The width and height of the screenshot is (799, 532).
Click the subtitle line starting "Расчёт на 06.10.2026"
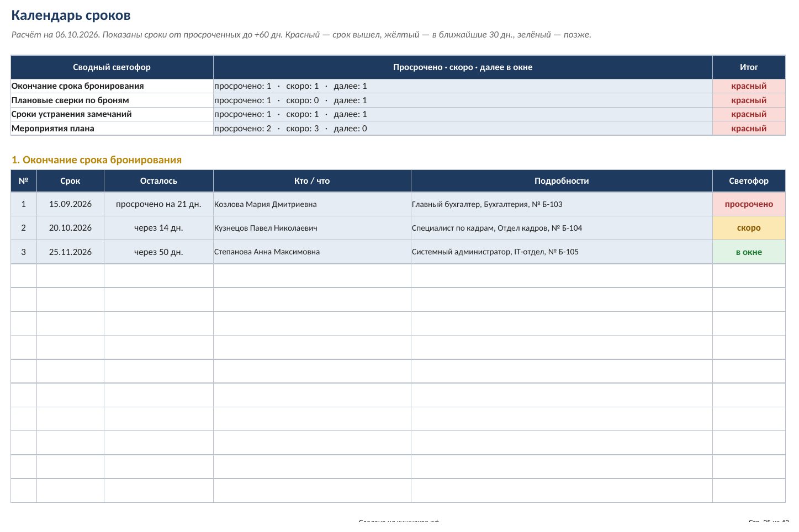(x=301, y=35)
